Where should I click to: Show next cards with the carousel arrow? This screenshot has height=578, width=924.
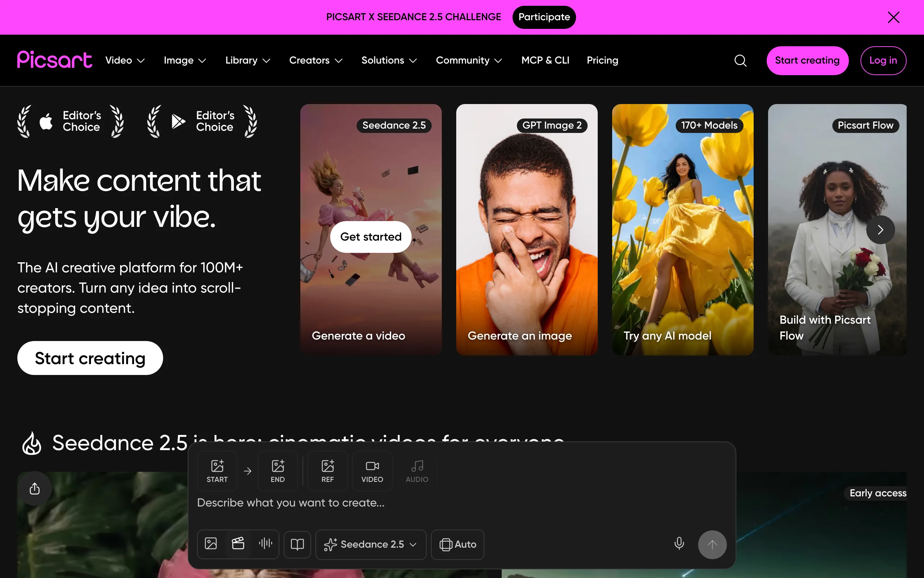[880, 230]
